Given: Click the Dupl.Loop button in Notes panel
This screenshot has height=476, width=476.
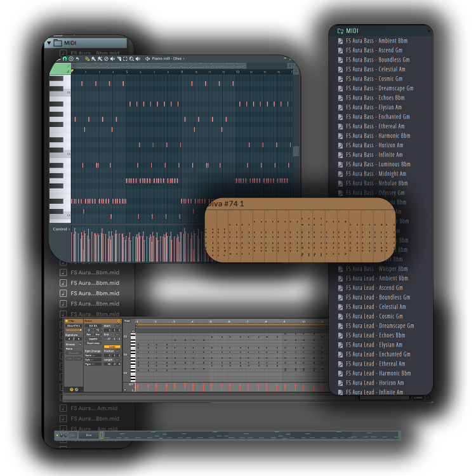Looking at the screenshot, I should click(x=93, y=343).
